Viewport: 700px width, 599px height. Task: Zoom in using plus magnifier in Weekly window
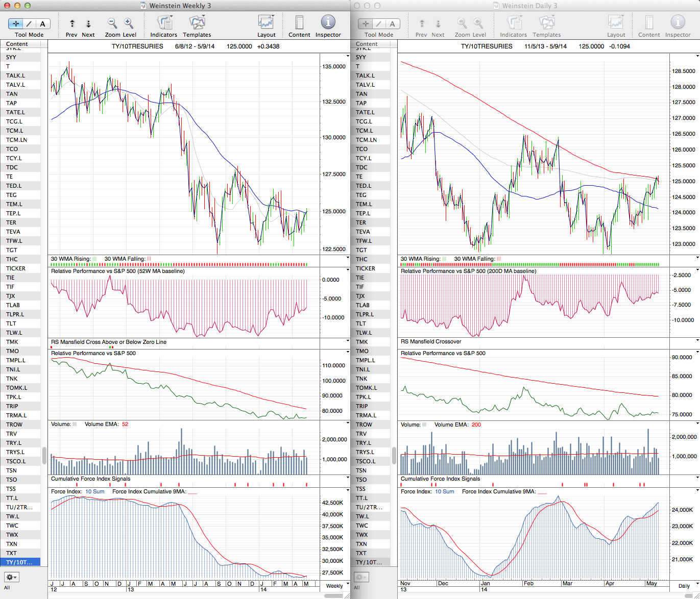click(x=129, y=23)
